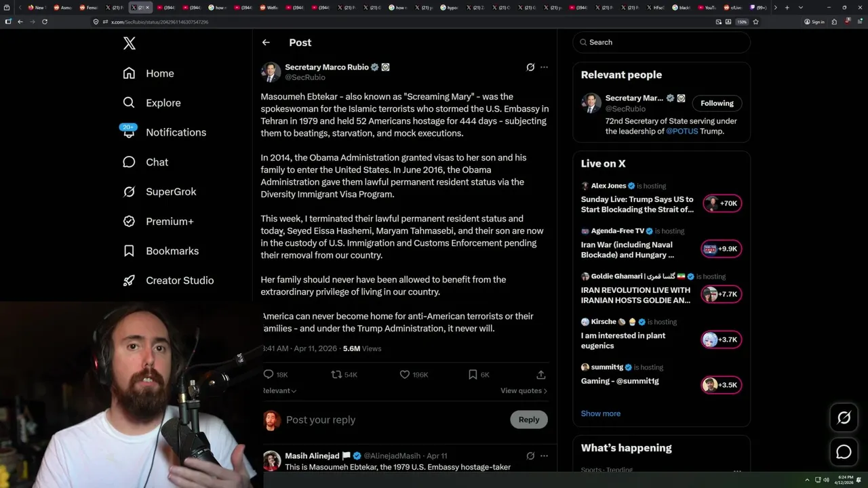This screenshot has width=868, height=488.
Task: Click the browser back button
Action: (20, 22)
